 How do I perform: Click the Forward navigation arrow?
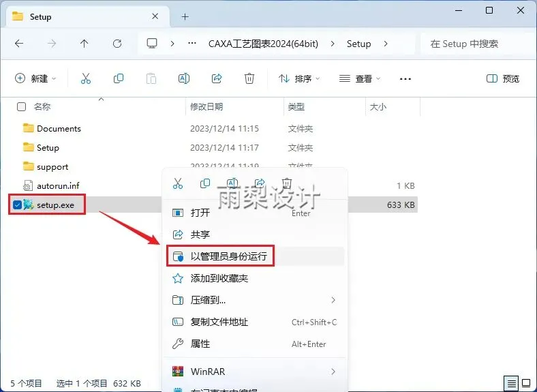tap(52, 44)
